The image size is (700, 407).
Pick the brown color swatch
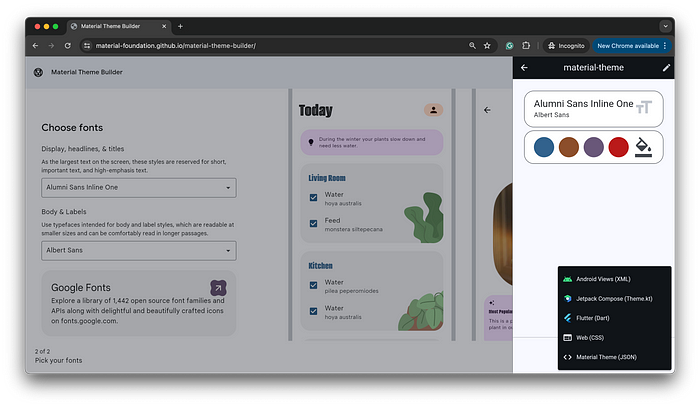pos(569,147)
